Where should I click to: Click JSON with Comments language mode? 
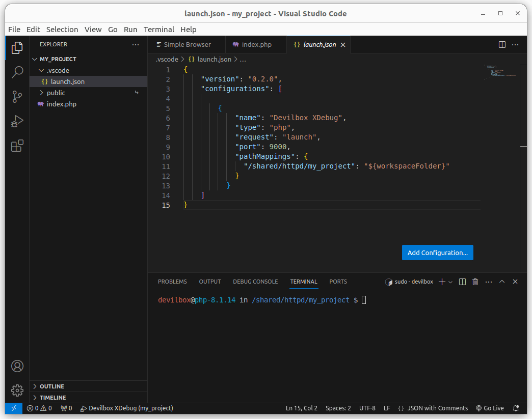(437, 408)
